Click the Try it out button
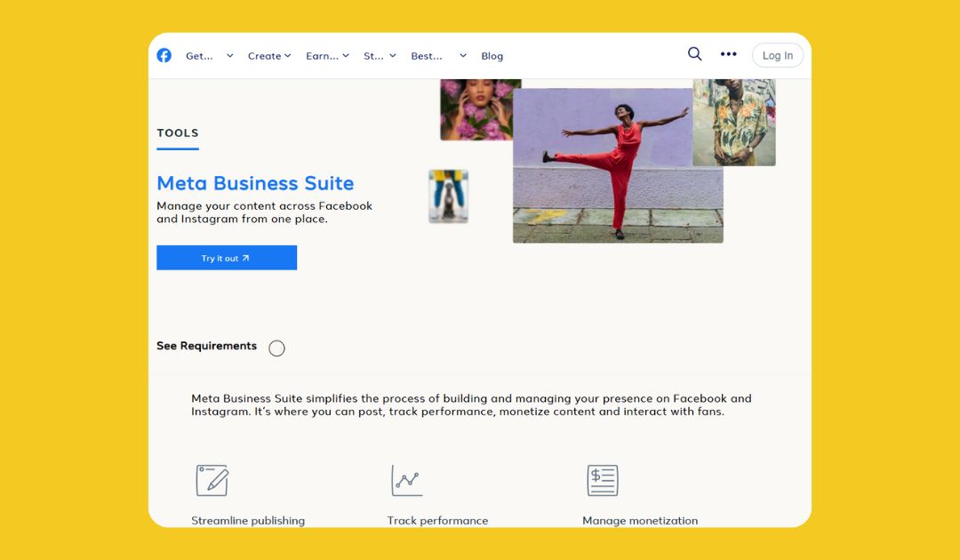Image resolution: width=960 pixels, height=560 pixels. pos(227,258)
